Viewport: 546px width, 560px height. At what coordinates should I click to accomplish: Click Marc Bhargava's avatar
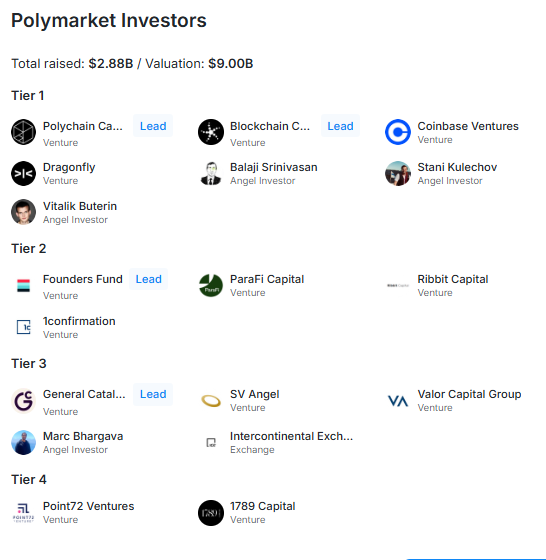pos(23,442)
